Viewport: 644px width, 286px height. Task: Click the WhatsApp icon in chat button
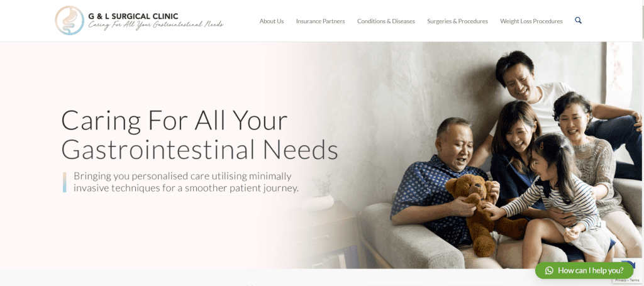[549, 270]
